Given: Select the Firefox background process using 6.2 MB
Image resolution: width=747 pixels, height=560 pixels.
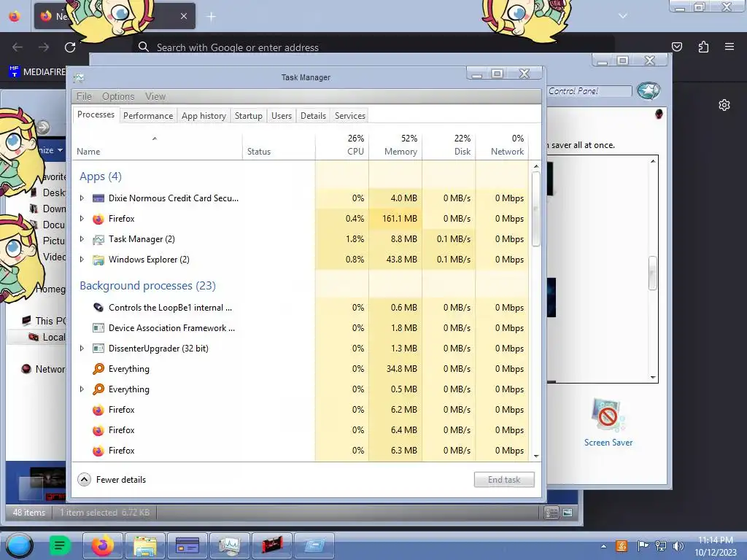Looking at the screenshot, I should pos(300,410).
